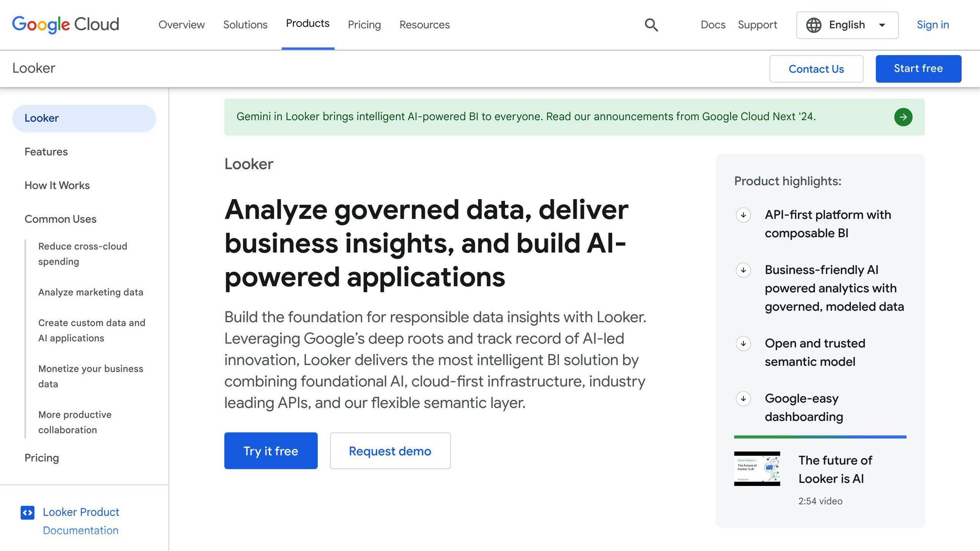
Task: Open Reduce cross-cloud spending sidebar item
Action: pyautogui.click(x=83, y=254)
